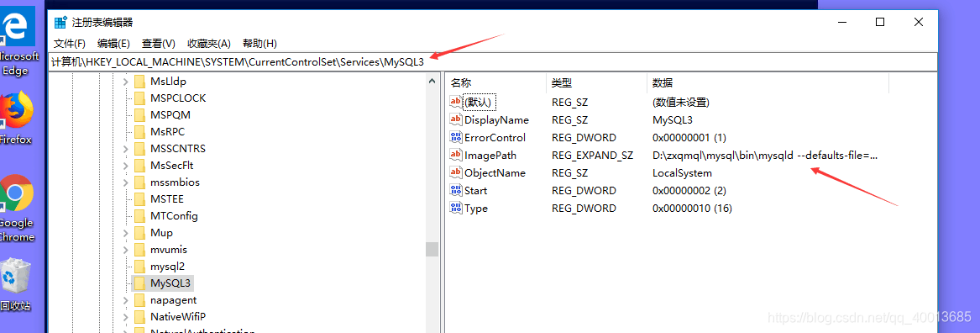980x333 pixels.
Task: Select the NativeWifiP folder icon
Action: (139, 317)
